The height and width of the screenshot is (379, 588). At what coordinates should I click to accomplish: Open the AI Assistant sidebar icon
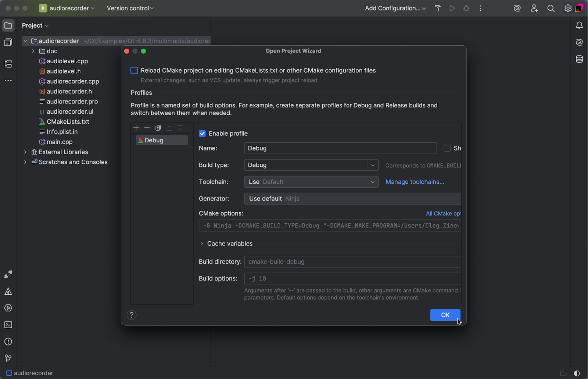579,42
